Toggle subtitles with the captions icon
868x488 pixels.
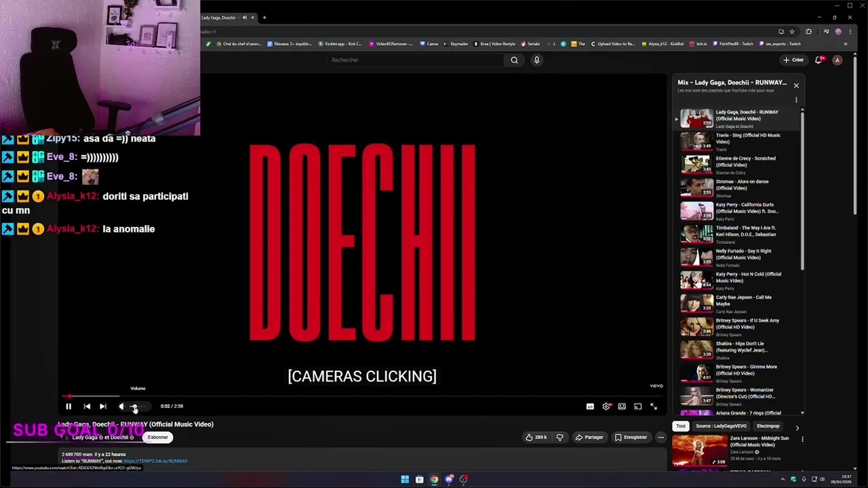tap(590, 406)
